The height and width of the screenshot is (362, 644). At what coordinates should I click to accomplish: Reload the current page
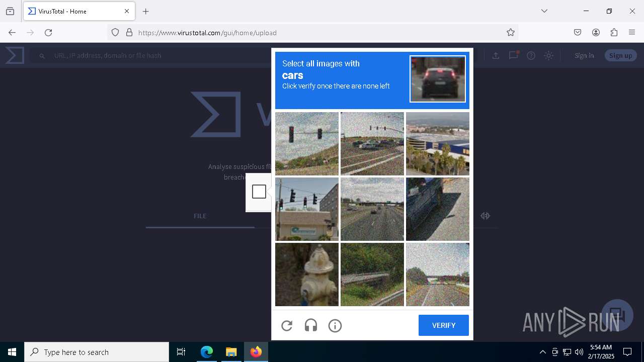48,33
